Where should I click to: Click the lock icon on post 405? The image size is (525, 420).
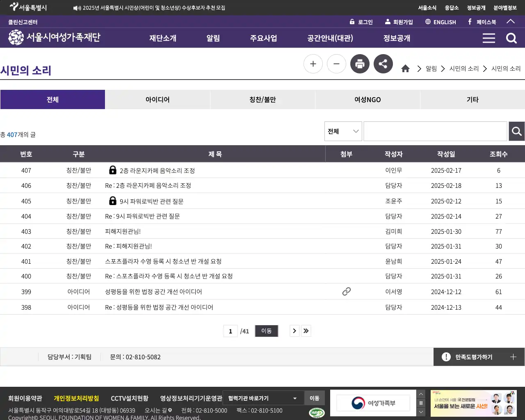tap(112, 201)
